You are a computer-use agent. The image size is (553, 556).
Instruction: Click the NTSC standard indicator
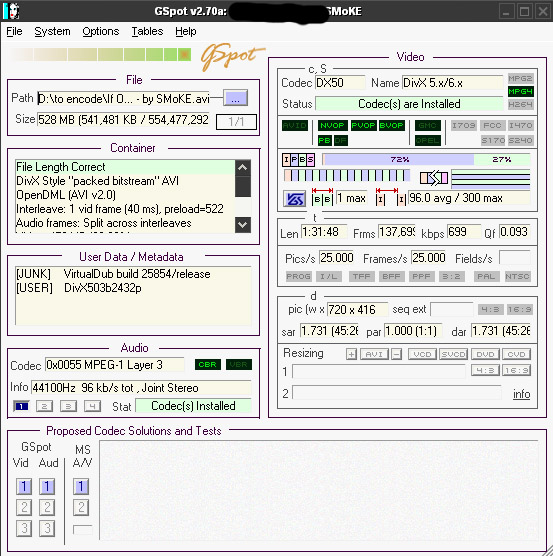click(518, 277)
